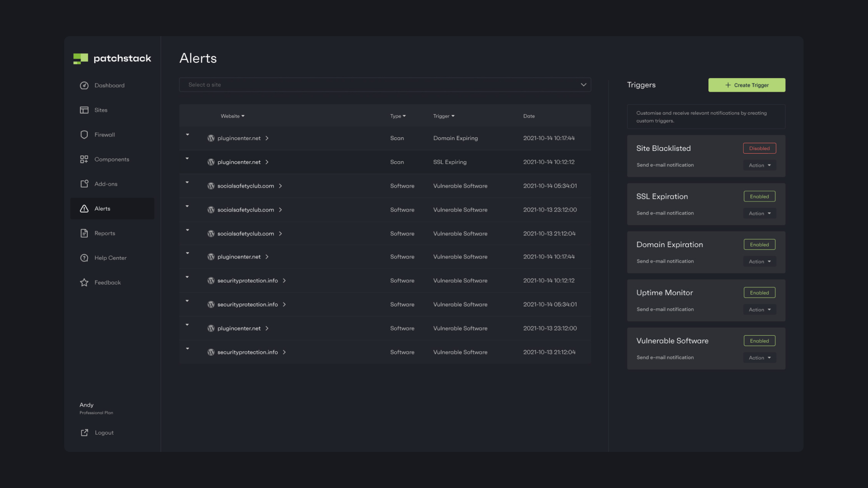Open Components via its grid icon
The height and width of the screenshot is (488, 868).
click(84, 160)
